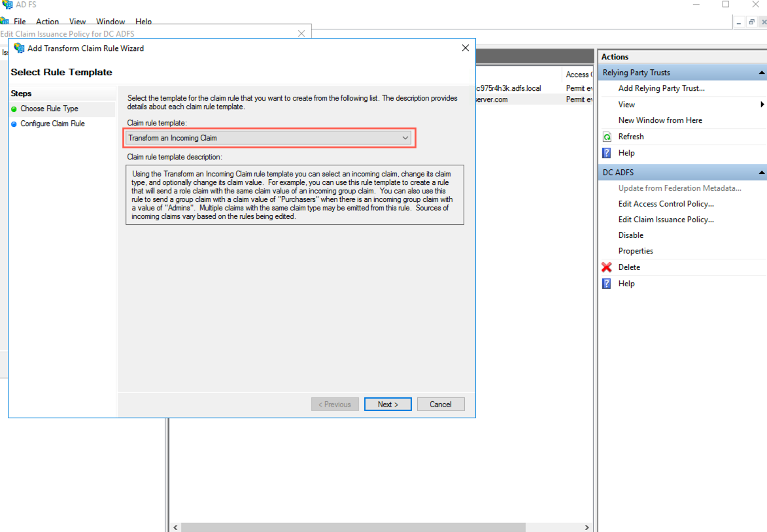
Task: Cancel the Add Transform Claim Rule Wizard
Action: (x=441, y=404)
